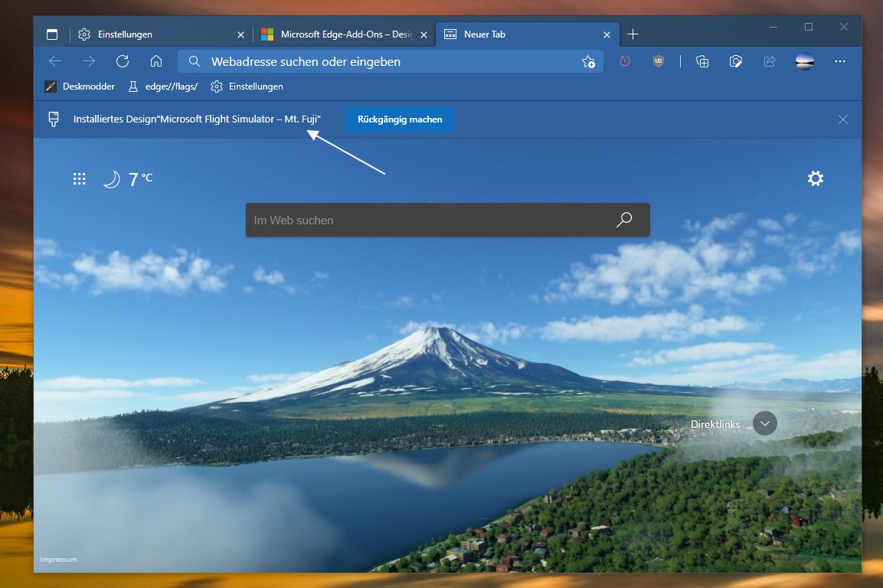
Task: Go back with the back arrow
Action: pos(55,61)
